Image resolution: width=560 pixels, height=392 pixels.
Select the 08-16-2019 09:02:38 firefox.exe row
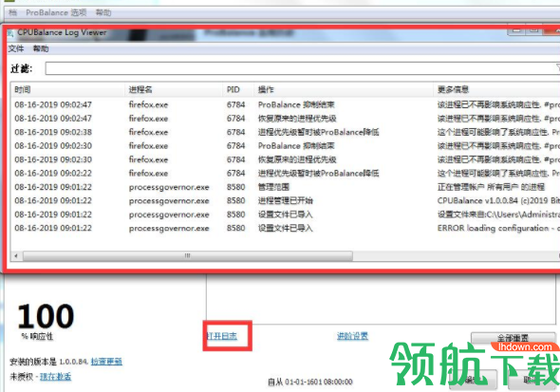point(285,132)
